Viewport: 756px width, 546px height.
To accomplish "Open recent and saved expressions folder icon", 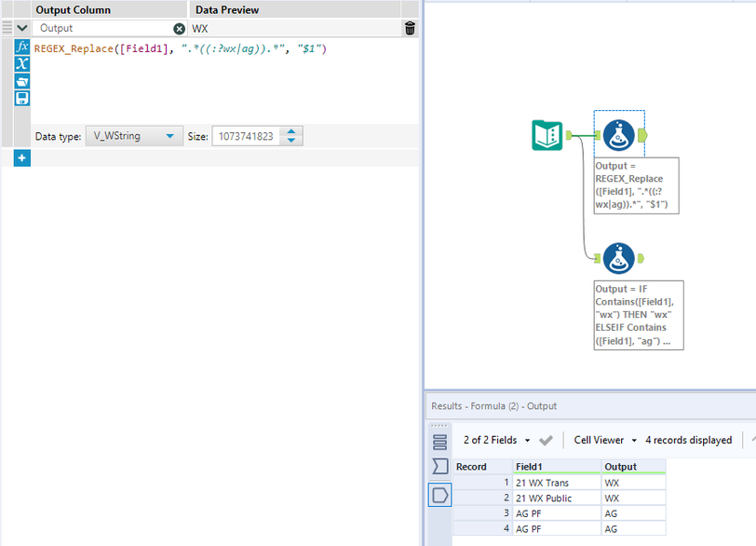I will [x=22, y=81].
